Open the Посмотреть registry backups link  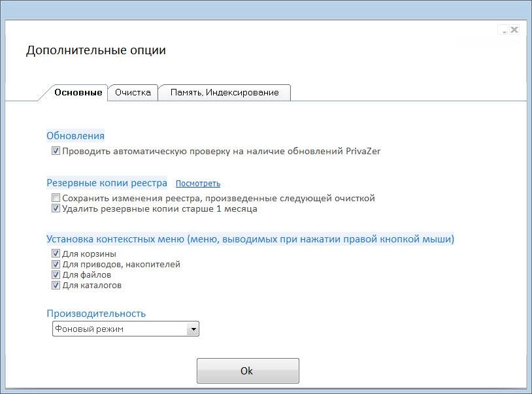[198, 184]
